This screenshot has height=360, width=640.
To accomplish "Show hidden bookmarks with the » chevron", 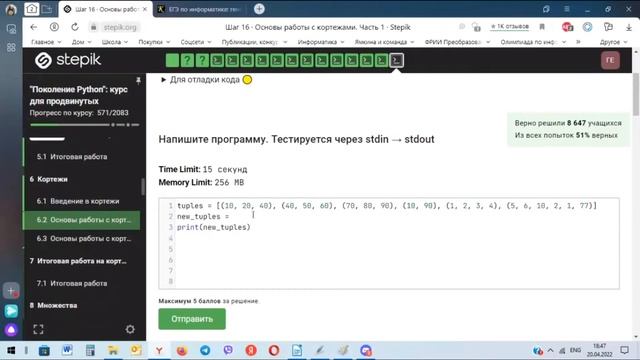I will (x=578, y=42).
